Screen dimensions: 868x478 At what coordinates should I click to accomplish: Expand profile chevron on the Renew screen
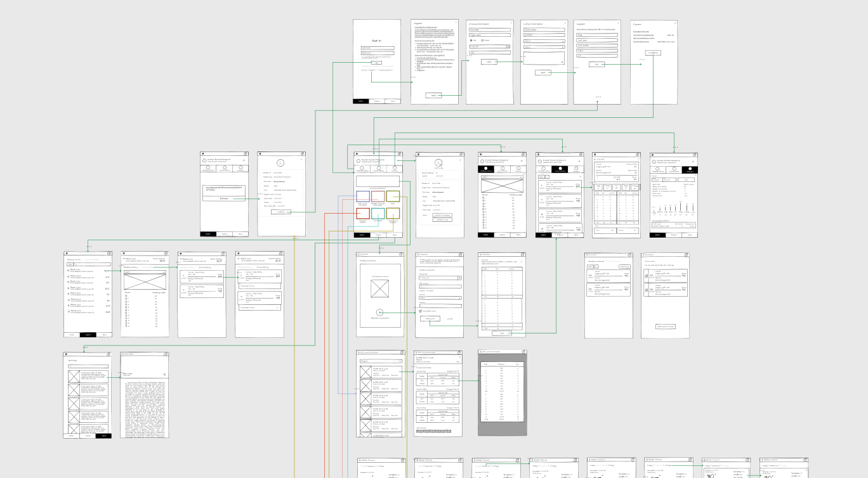[244, 160]
